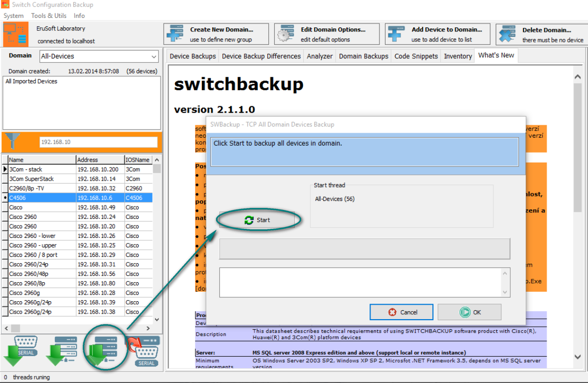Go to the Code Snippets tab

click(x=416, y=56)
